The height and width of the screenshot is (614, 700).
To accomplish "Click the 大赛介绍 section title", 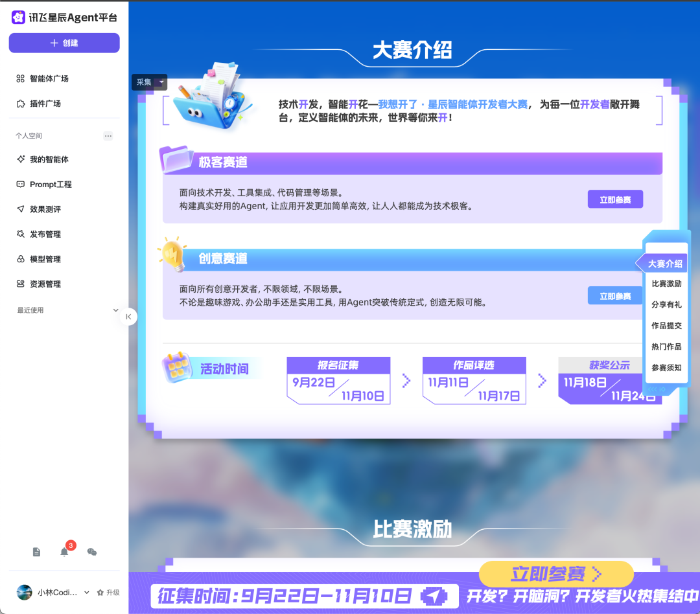I will tap(412, 50).
